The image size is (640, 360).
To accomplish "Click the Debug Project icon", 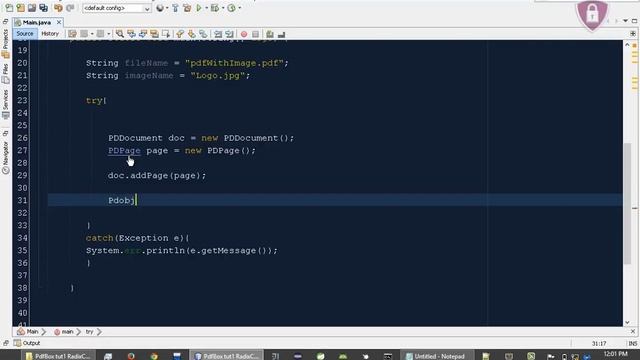I will pos(215,8).
